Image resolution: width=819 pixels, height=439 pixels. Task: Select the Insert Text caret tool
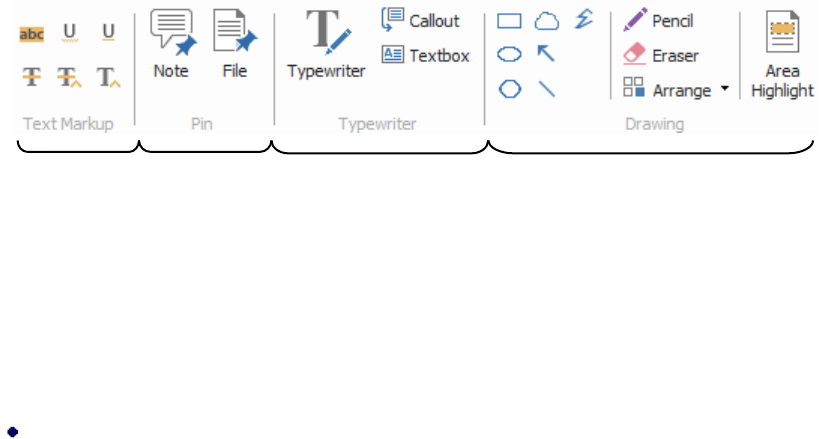[108, 75]
